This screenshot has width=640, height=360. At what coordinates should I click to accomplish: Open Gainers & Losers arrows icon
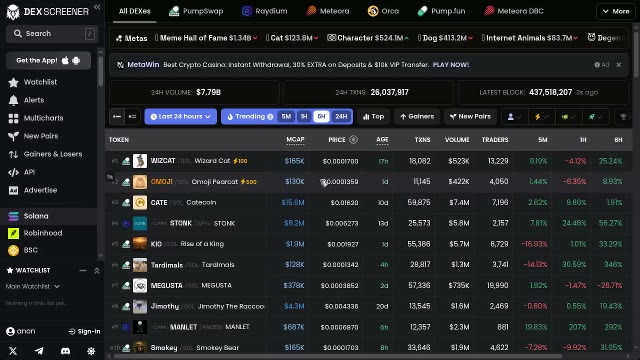click(x=13, y=154)
